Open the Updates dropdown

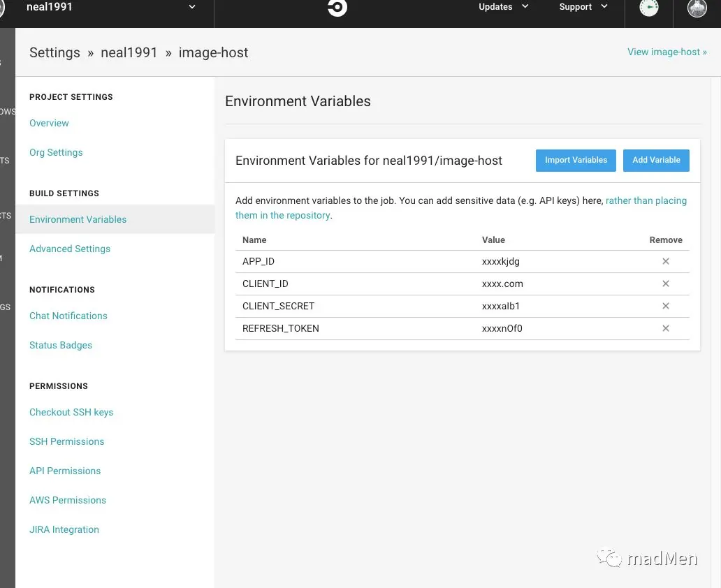coord(503,7)
